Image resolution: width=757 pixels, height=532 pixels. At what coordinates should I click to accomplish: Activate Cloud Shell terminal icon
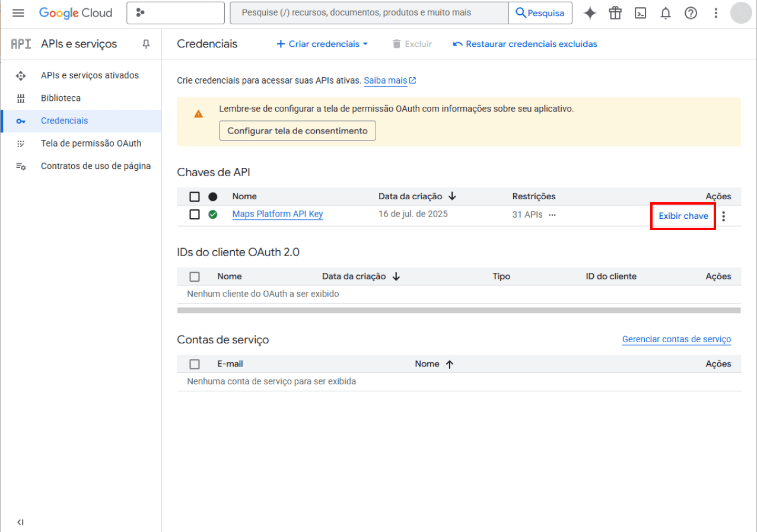pyautogui.click(x=640, y=13)
